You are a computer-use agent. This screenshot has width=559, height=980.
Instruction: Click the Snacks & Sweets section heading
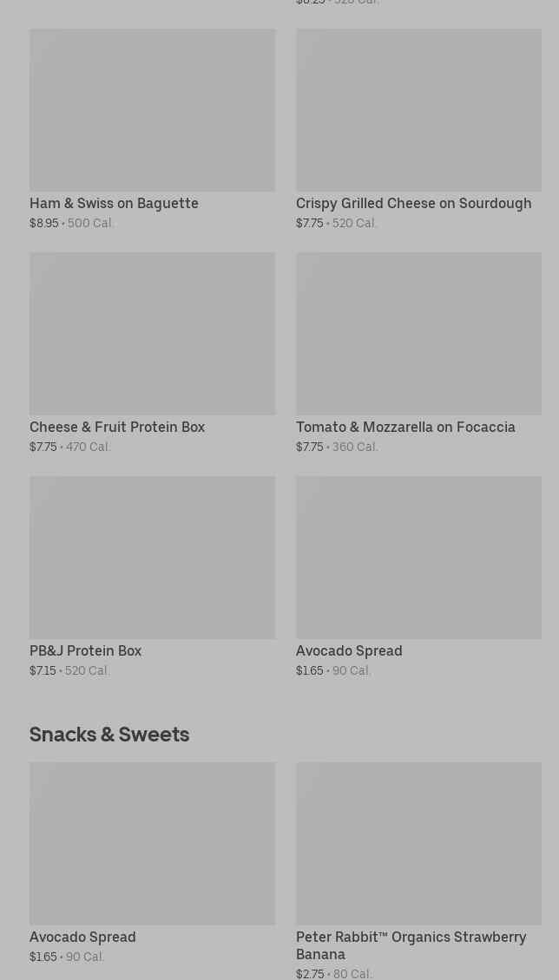pyautogui.click(x=109, y=735)
